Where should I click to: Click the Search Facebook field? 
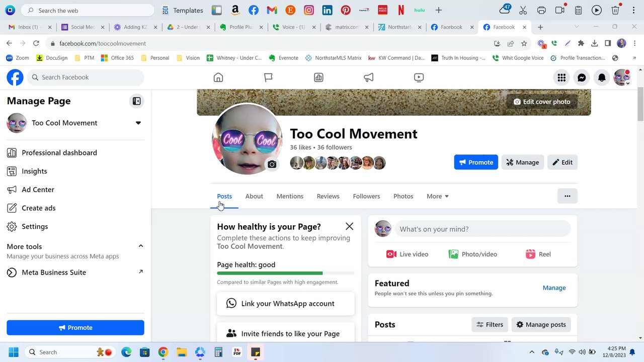tap(86, 77)
